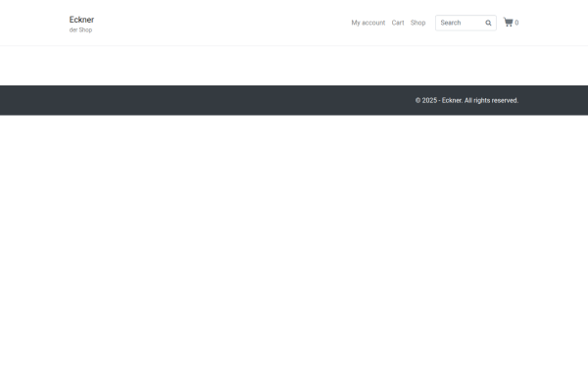Click the 'der Shop' tagline text
The width and height of the screenshot is (588, 368).
tap(80, 30)
